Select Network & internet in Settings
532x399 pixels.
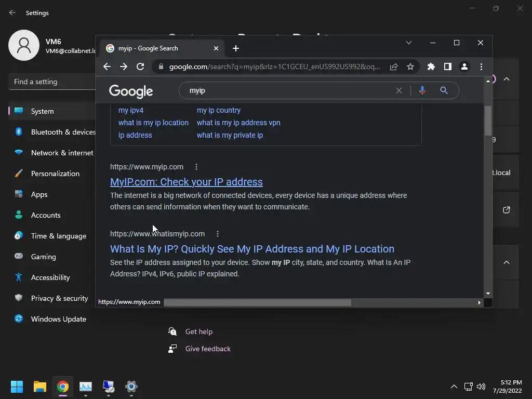52,153
